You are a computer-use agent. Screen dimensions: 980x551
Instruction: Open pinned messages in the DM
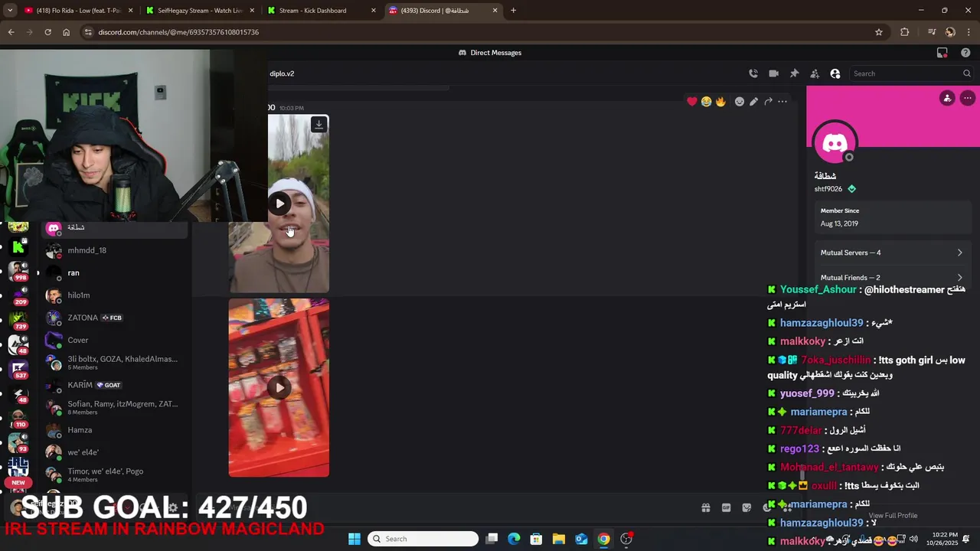point(794,73)
